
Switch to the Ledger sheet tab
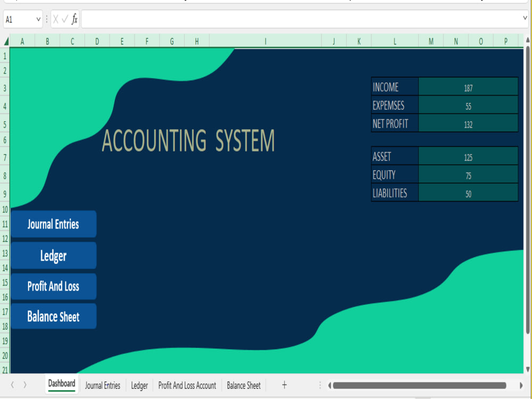coord(139,385)
